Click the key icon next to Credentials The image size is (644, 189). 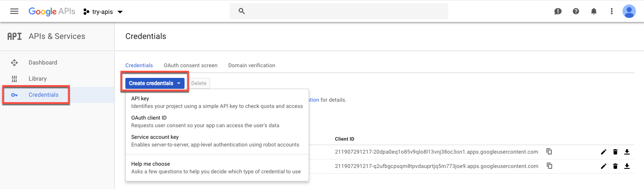pos(14,95)
